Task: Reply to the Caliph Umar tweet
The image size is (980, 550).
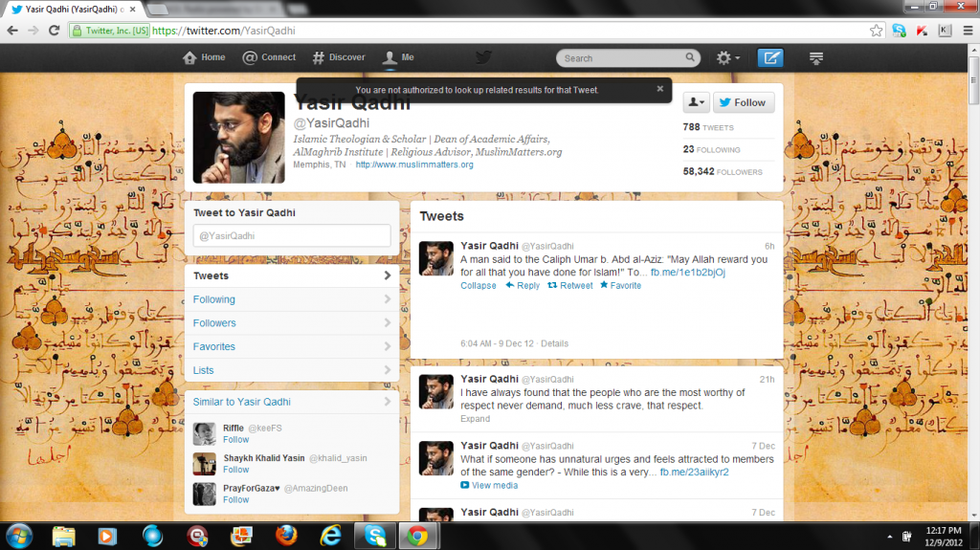Action: [523, 286]
